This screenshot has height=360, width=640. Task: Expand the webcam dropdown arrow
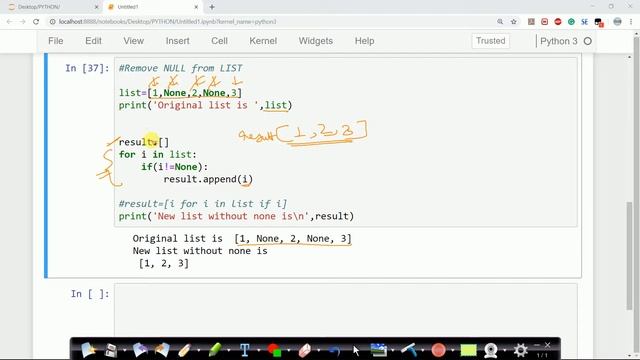click(505, 351)
